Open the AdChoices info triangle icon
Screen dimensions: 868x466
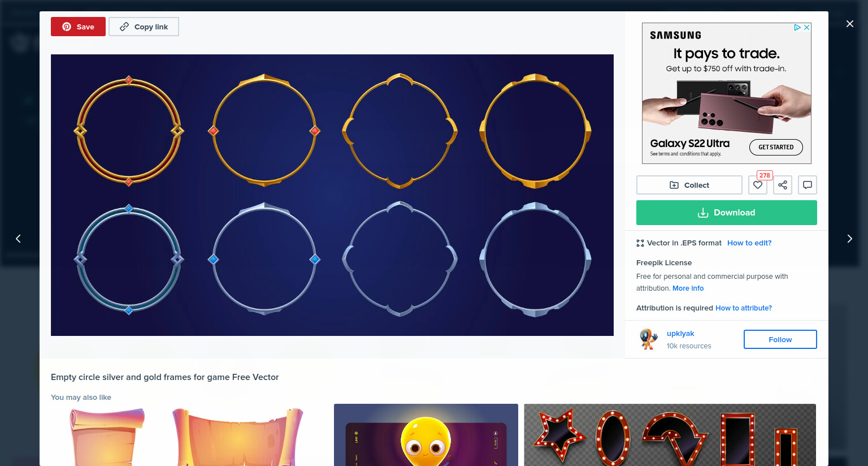click(x=797, y=27)
